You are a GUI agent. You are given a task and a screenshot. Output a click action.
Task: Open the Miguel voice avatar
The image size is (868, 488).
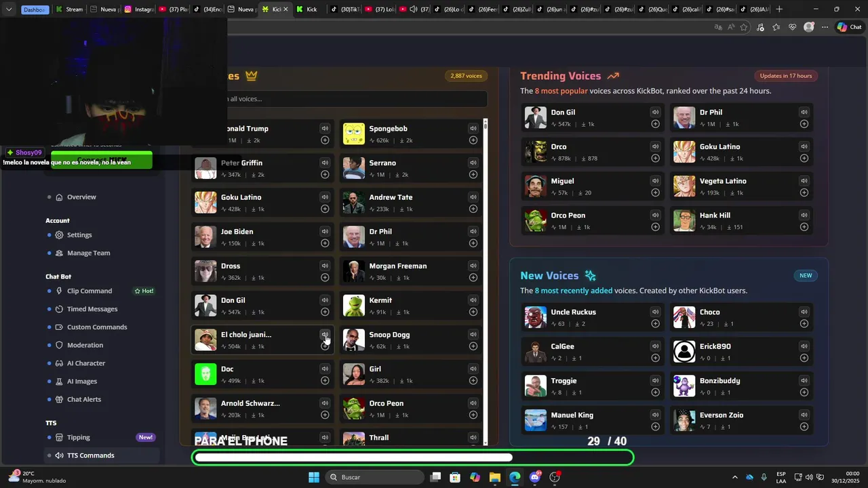(x=536, y=186)
